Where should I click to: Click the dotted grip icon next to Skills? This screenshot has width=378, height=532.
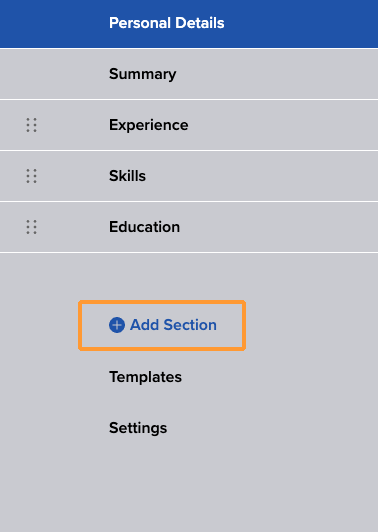(x=32, y=176)
